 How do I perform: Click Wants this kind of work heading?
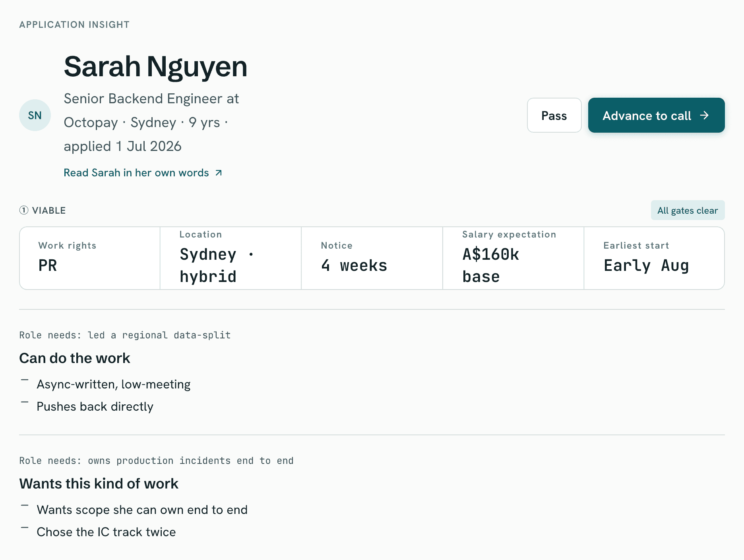click(x=99, y=484)
